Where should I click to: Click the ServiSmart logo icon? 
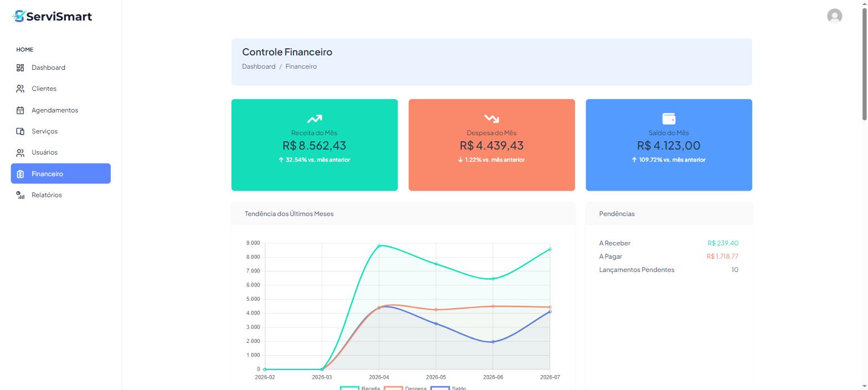pos(19,16)
